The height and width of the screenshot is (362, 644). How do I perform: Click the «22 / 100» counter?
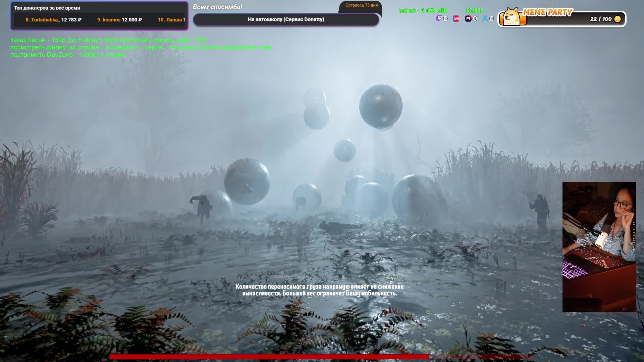(x=601, y=19)
